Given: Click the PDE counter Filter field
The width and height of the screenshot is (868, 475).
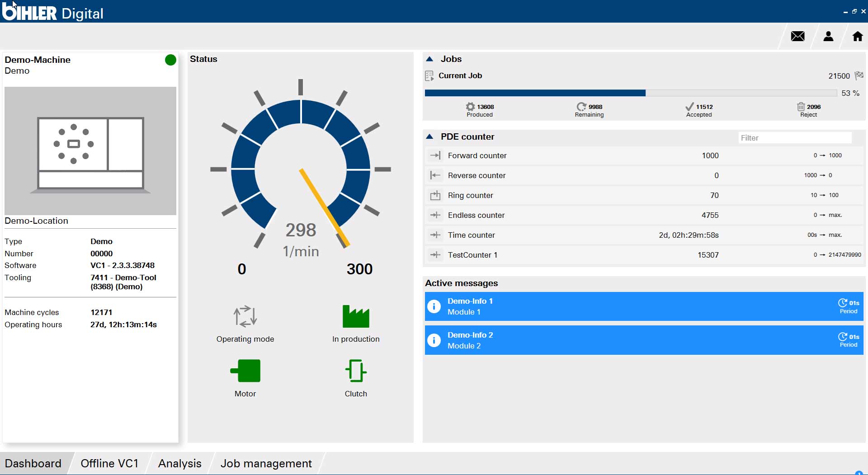Looking at the screenshot, I should coord(794,138).
